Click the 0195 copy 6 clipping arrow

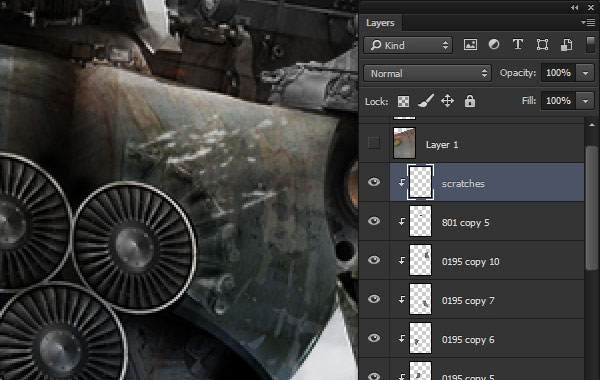tap(401, 339)
